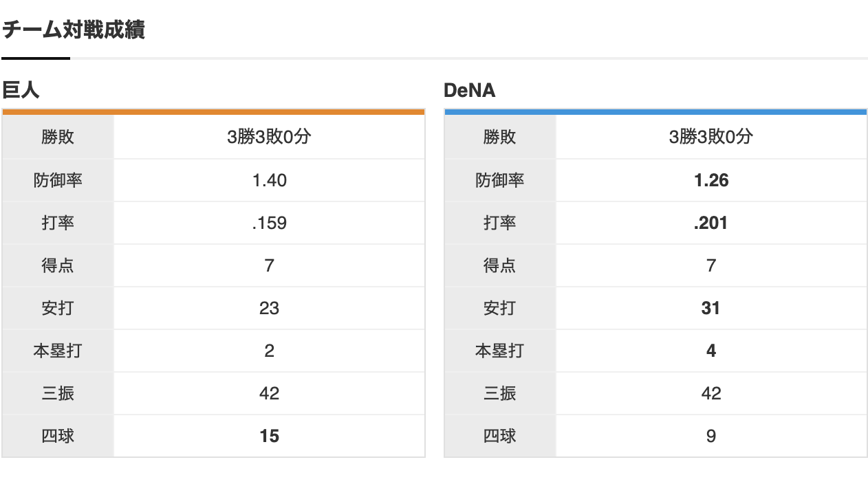Click DeNA's 本塁打 value 4
Image resolution: width=868 pixels, height=484 pixels.
click(710, 351)
